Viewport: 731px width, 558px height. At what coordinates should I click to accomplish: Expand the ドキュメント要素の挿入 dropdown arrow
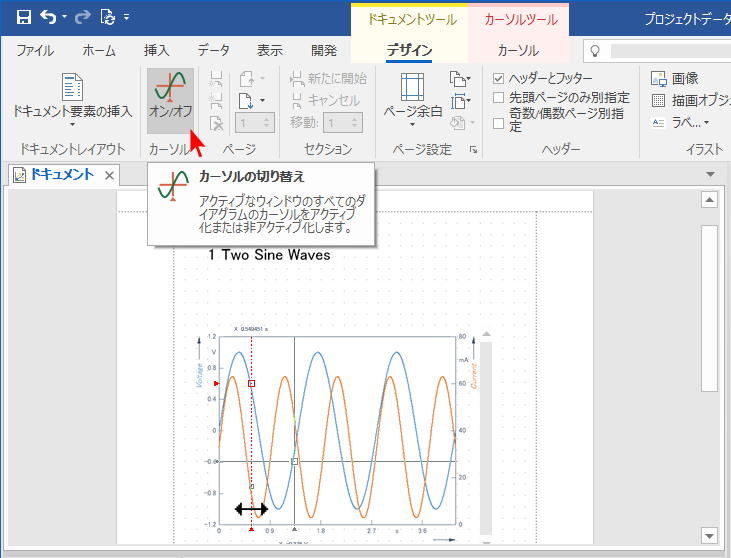click(x=72, y=124)
